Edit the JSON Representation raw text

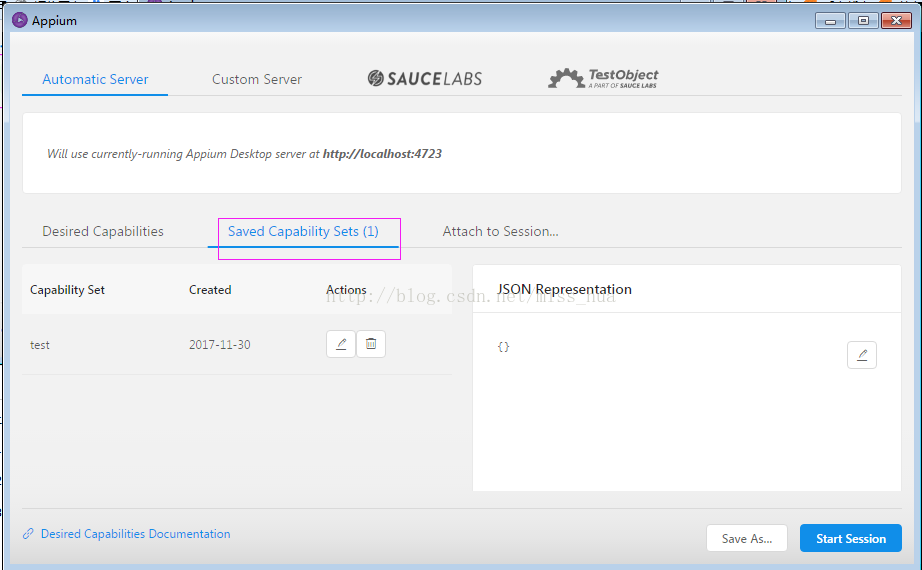(862, 355)
